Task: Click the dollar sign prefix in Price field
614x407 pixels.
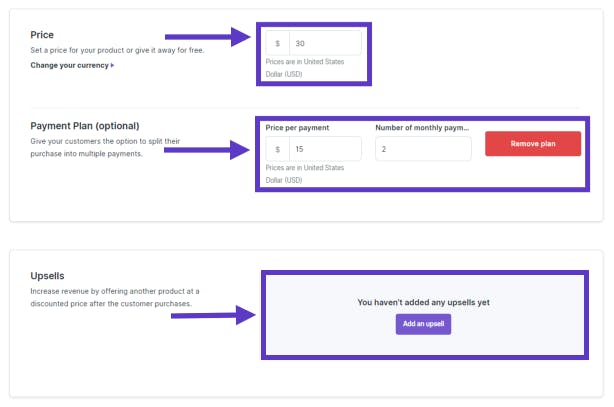Action: 278,43
